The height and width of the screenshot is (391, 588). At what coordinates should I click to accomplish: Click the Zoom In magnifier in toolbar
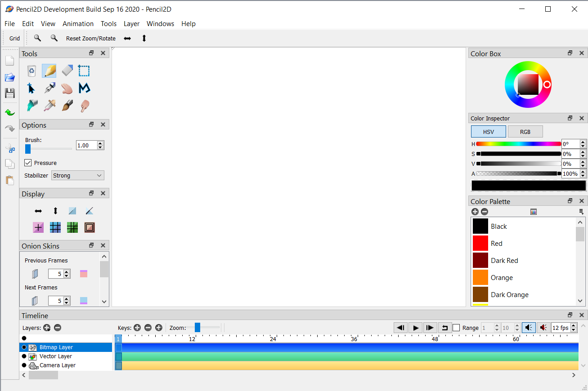tap(37, 38)
